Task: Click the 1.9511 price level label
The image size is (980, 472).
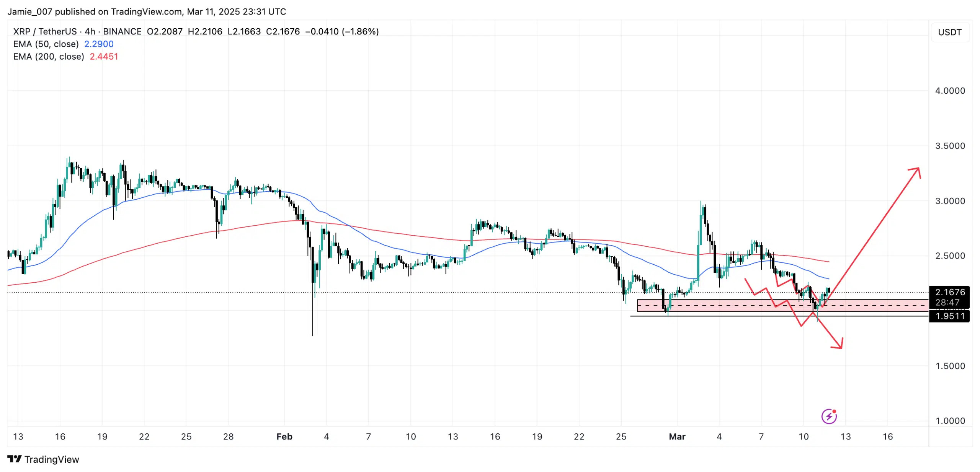Action: click(950, 316)
